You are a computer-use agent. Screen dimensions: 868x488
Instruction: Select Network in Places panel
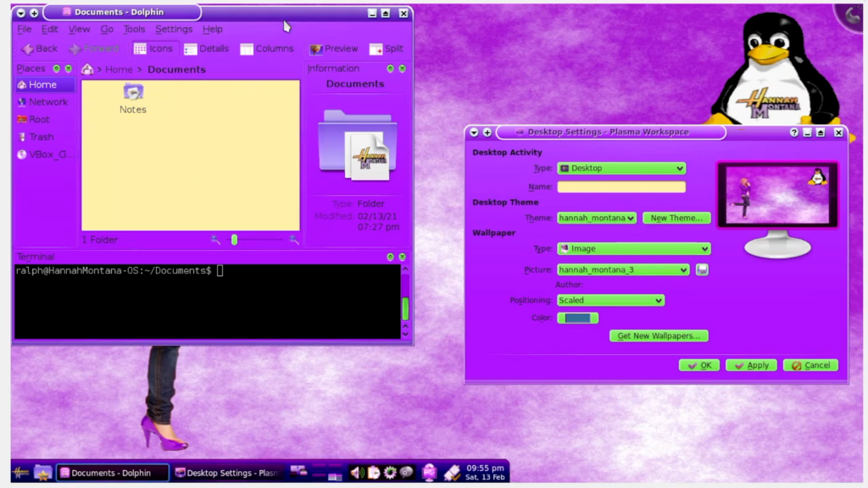click(45, 103)
